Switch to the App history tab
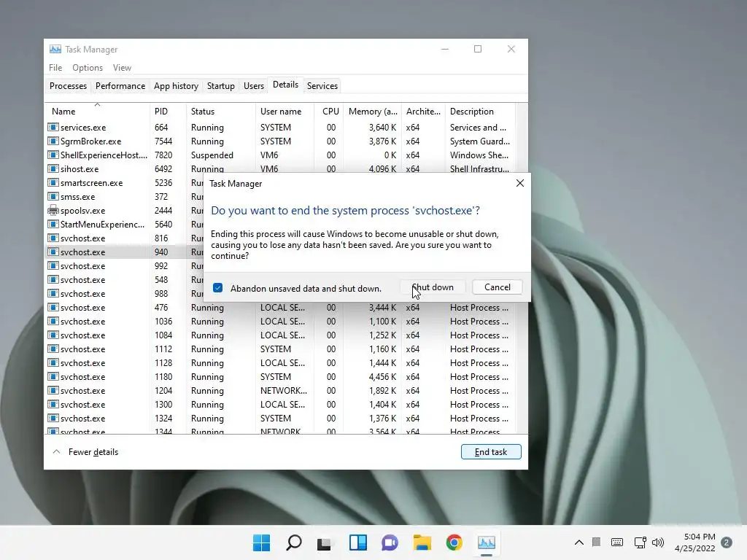The image size is (747, 560). point(176,86)
